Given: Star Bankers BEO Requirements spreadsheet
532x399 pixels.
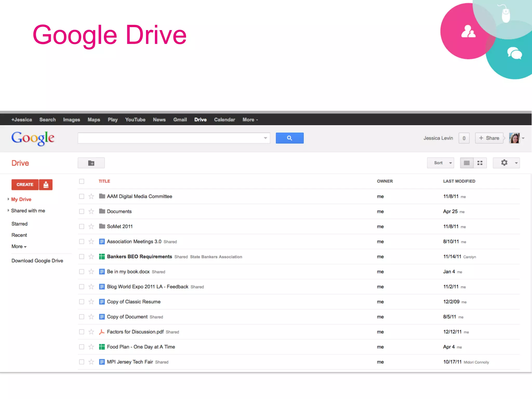Looking at the screenshot, I should [x=91, y=257].
